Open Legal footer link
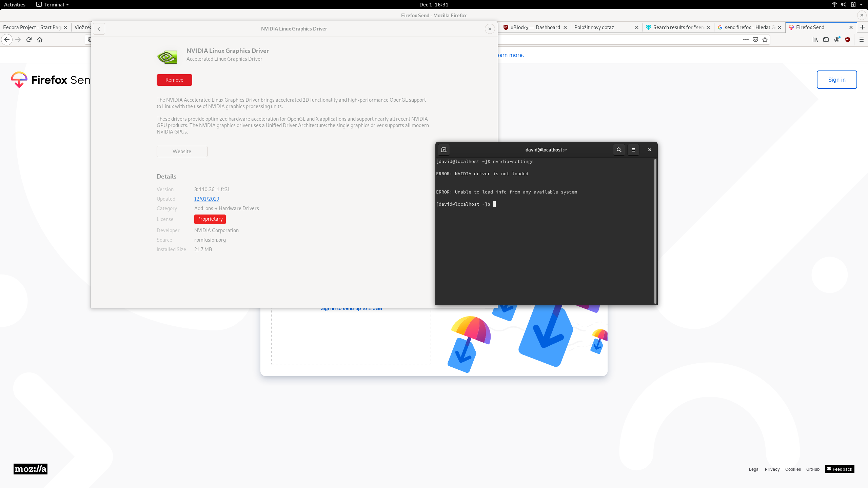This screenshot has width=868, height=488. coord(754,469)
